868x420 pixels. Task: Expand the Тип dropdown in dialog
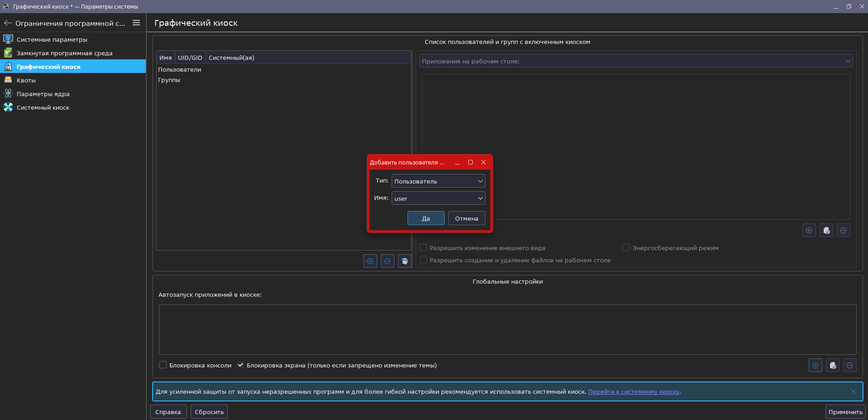pyautogui.click(x=438, y=181)
